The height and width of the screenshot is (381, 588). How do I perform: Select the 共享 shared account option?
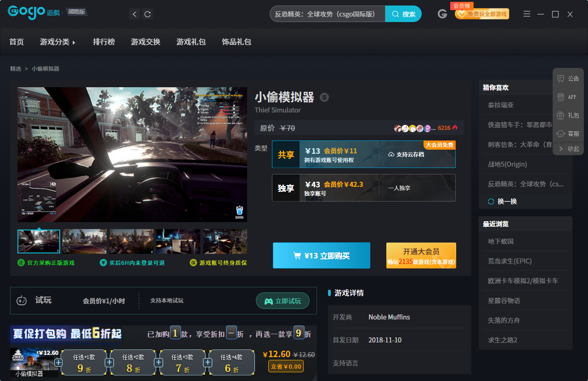click(363, 154)
